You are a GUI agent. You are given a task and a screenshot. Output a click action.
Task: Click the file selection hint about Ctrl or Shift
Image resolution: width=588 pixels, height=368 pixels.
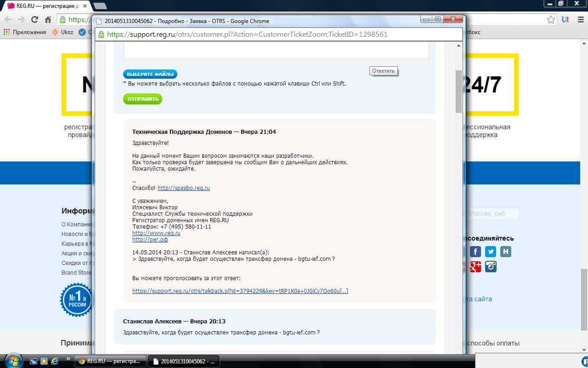tap(235, 84)
